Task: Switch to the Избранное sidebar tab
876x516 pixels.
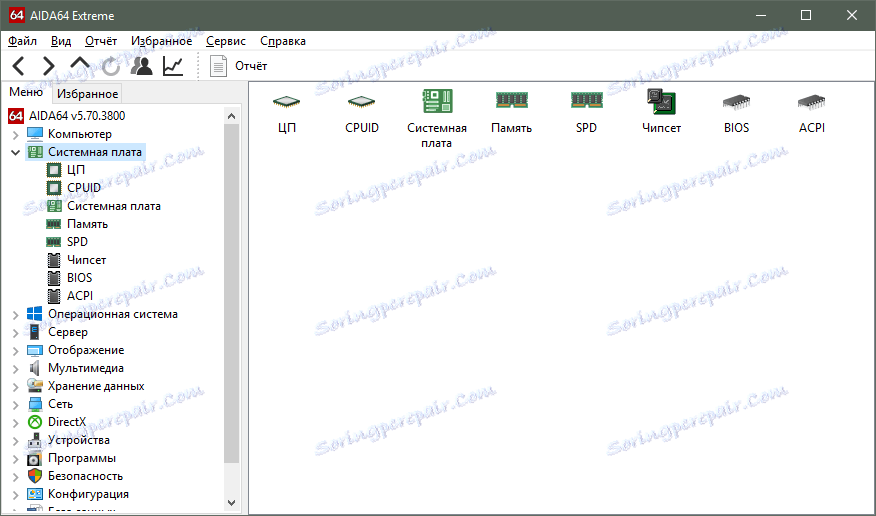Action: [87, 94]
